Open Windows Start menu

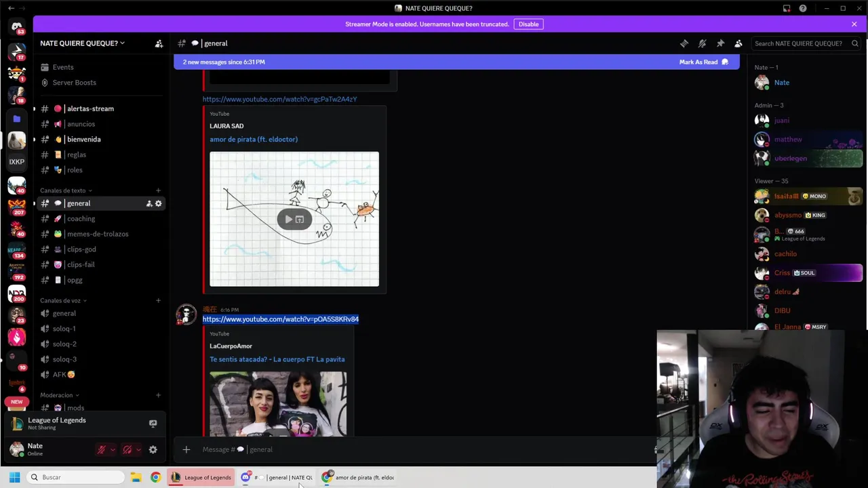(14, 477)
